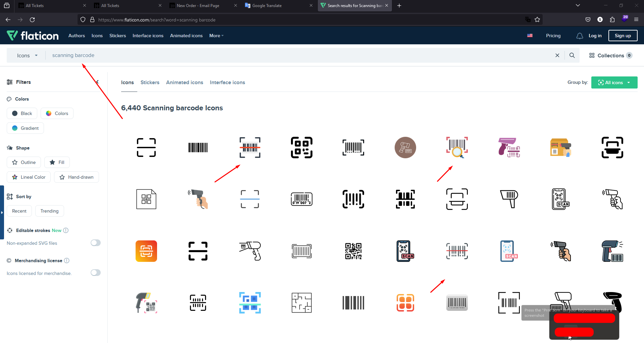Open the browser extensions icon
The image size is (644, 343).
point(612,20)
